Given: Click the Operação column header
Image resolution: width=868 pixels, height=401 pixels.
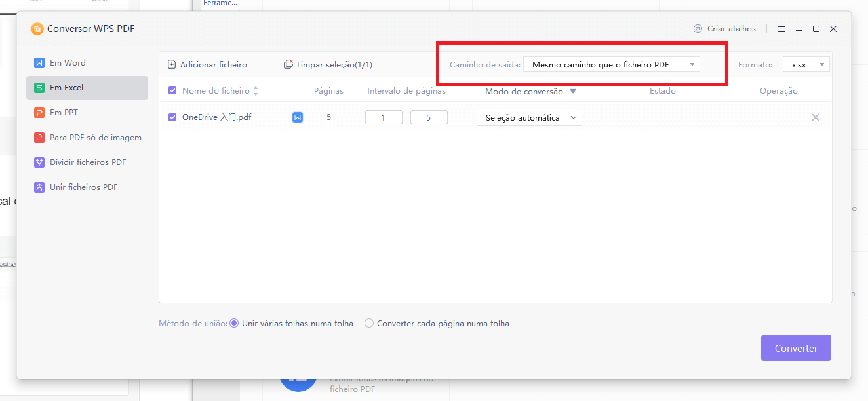Looking at the screenshot, I should click(x=779, y=91).
